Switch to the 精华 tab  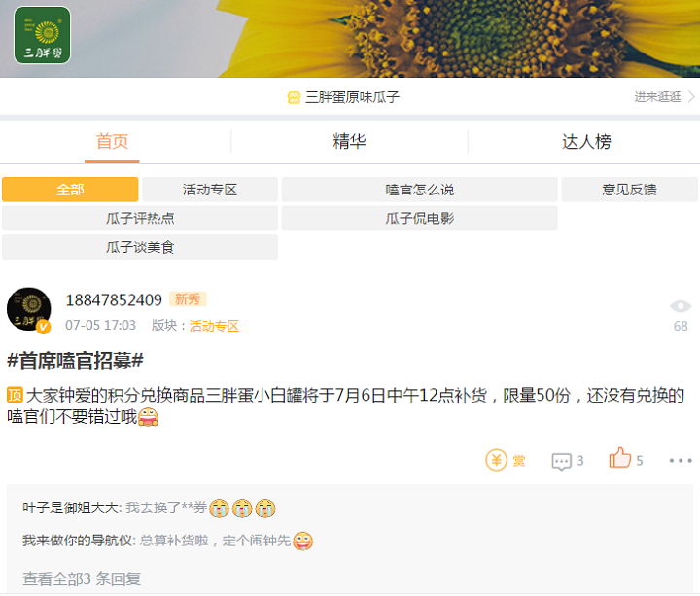[x=349, y=142]
